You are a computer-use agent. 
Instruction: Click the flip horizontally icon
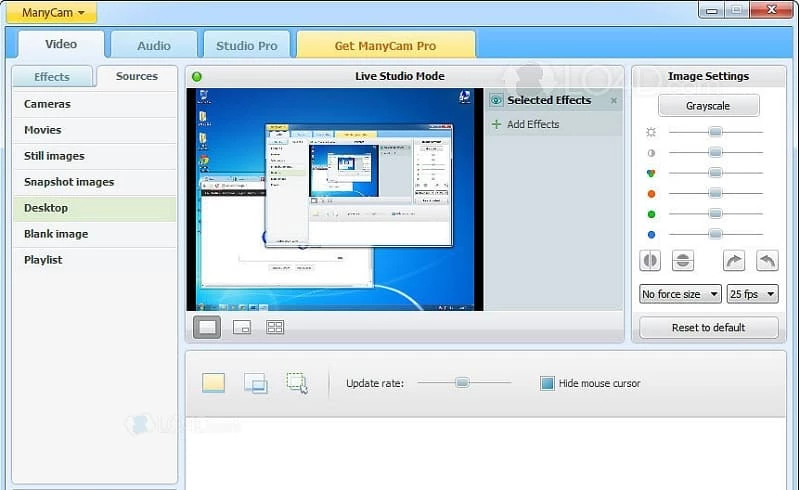point(649,261)
